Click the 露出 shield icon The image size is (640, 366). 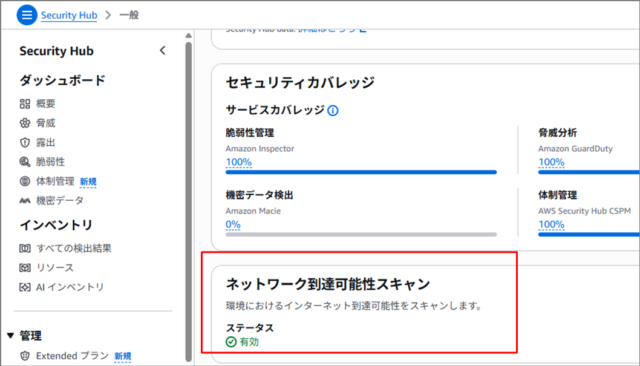(x=25, y=142)
